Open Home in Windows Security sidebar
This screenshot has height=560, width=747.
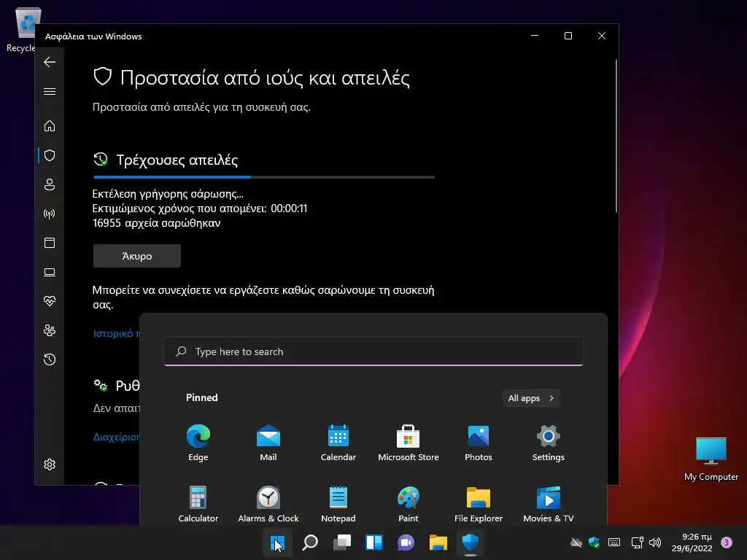pos(50,126)
